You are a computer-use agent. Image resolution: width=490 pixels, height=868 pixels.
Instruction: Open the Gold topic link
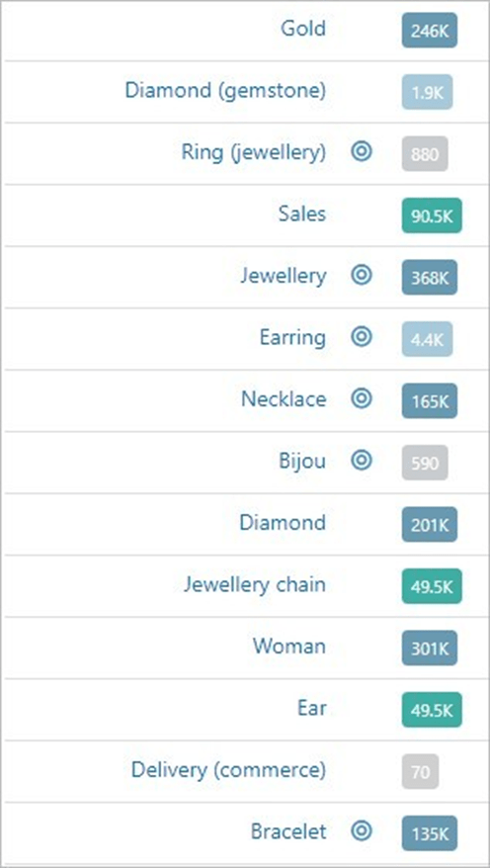pos(303,29)
